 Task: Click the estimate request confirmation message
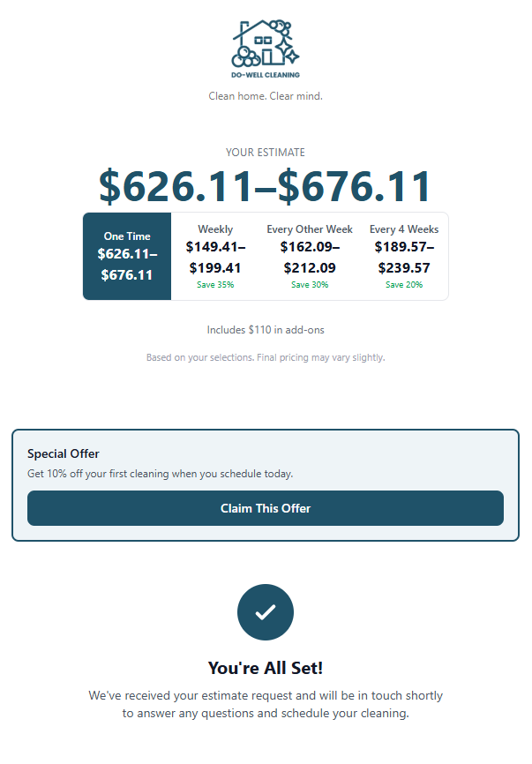(x=266, y=704)
